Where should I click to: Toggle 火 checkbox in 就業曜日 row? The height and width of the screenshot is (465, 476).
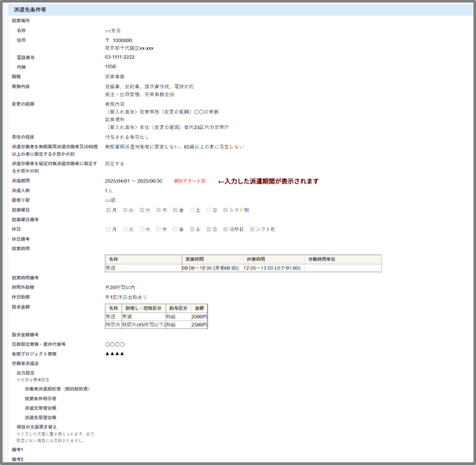(x=125, y=210)
